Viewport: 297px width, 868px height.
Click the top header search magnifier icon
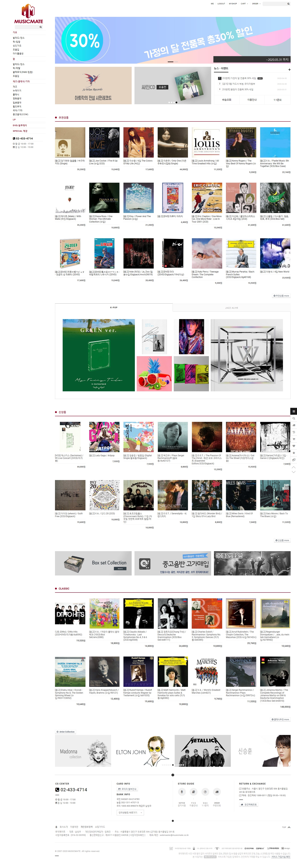[288, 4]
